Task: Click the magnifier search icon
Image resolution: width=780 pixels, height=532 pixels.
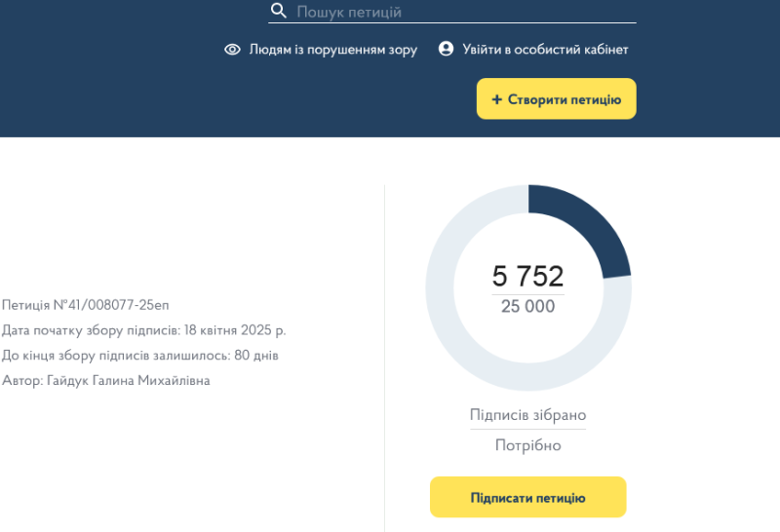Action: pyautogui.click(x=279, y=11)
